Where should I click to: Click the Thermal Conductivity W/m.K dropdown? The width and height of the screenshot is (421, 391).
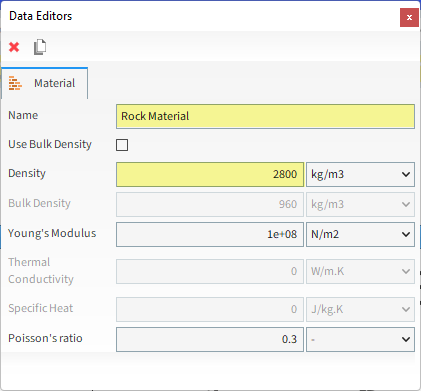(360, 271)
